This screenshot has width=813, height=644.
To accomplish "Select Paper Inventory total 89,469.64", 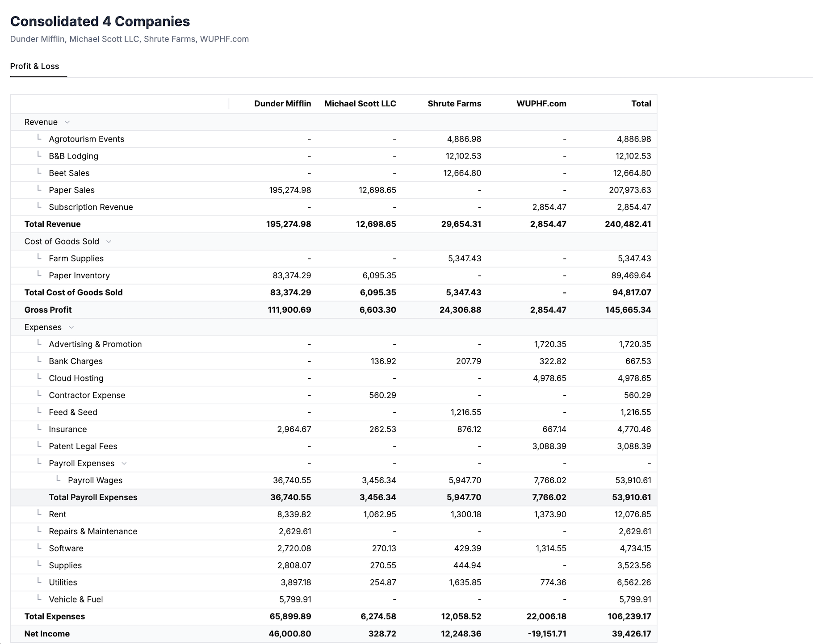I will (631, 276).
